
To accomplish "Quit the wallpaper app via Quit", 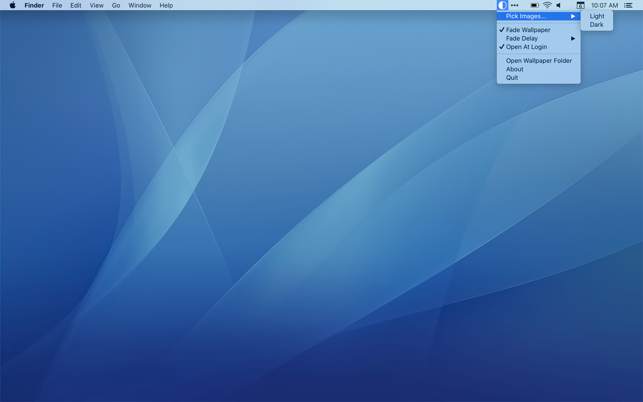I will click(538, 78).
